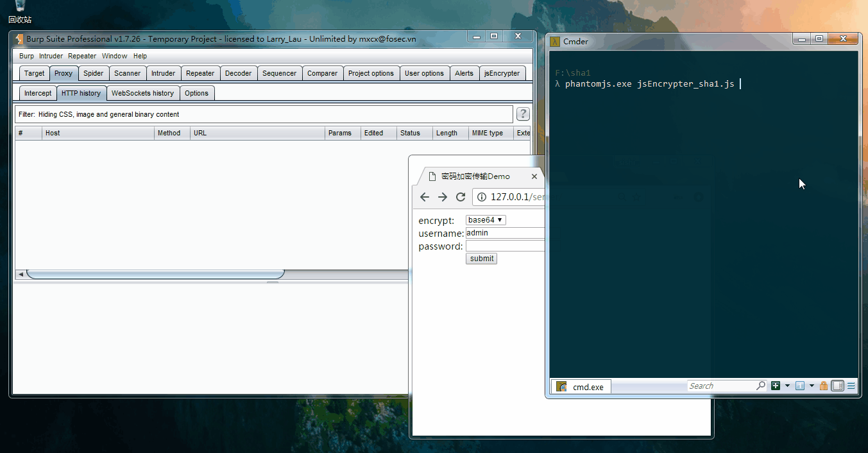Click Cmder new console plus icon
The height and width of the screenshot is (453, 868).
(776, 386)
